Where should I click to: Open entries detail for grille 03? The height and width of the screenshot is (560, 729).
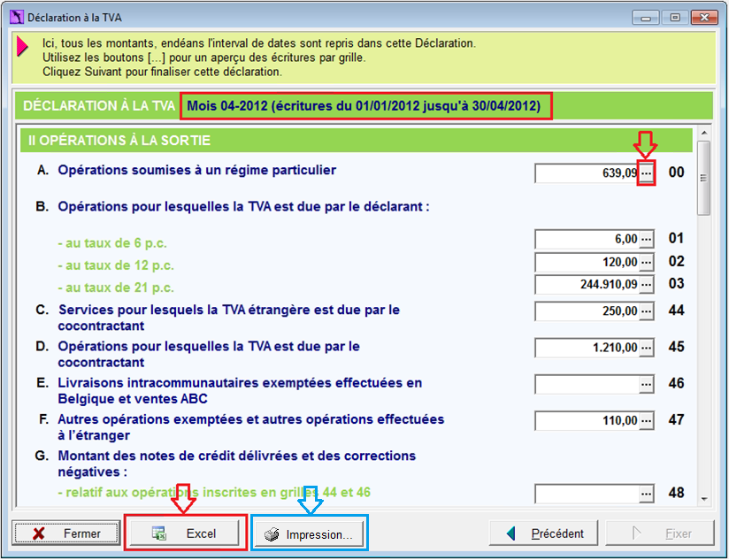pyautogui.click(x=646, y=284)
